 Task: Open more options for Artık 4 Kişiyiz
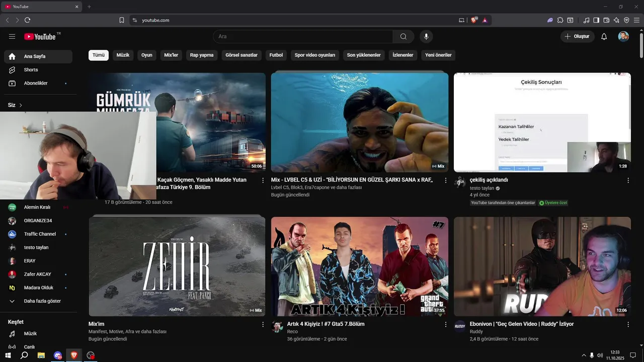click(445, 325)
